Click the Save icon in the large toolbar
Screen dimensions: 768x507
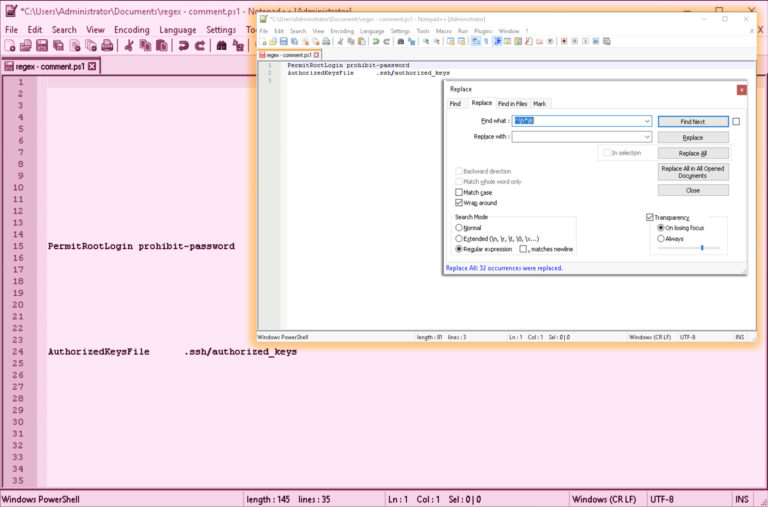[x=42, y=46]
